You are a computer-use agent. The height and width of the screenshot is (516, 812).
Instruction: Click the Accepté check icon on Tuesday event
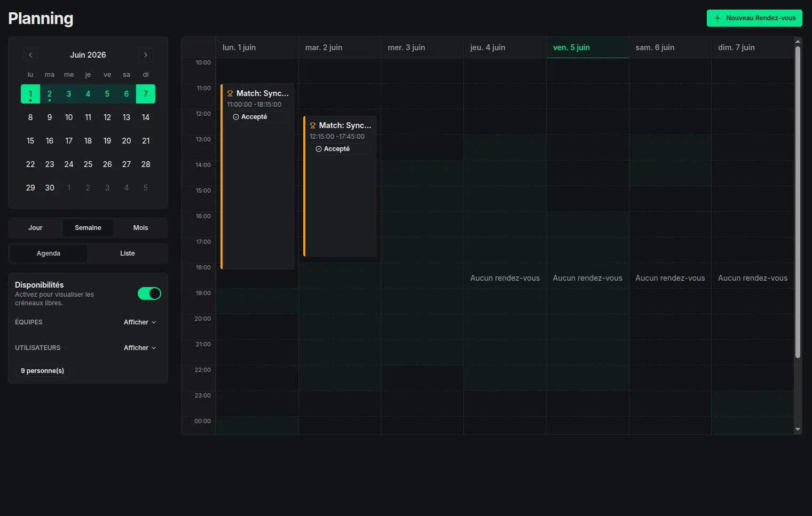(319, 149)
